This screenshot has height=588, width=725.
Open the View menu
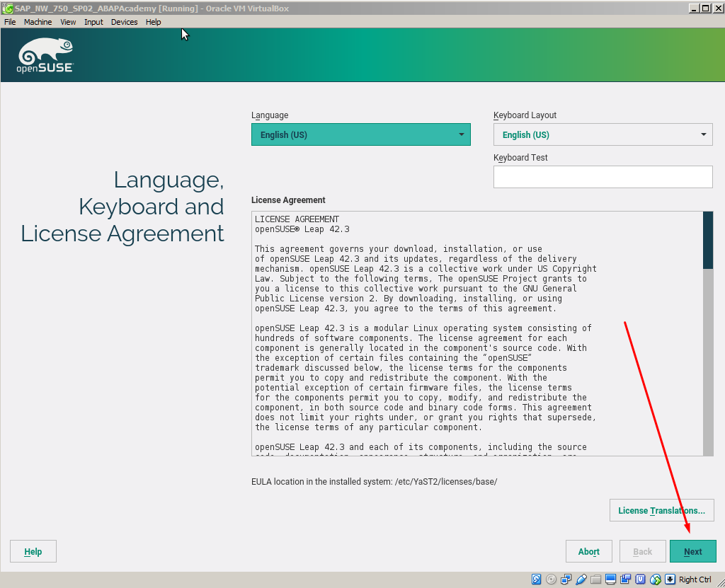coord(68,22)
